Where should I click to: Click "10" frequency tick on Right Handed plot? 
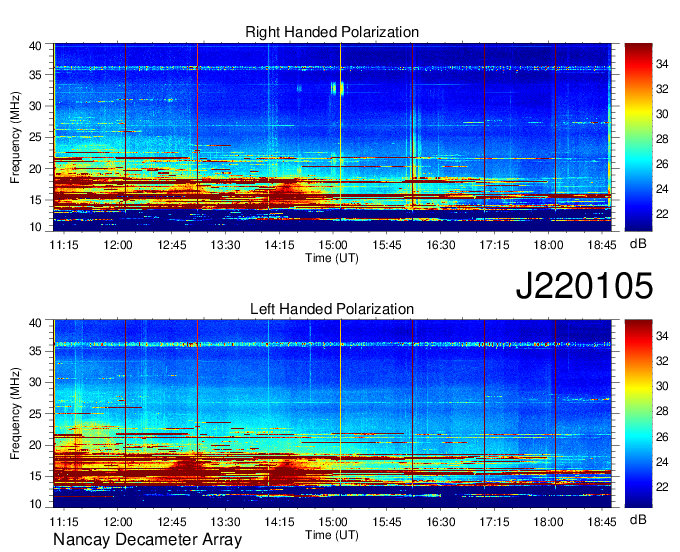[x=36, y=227]
